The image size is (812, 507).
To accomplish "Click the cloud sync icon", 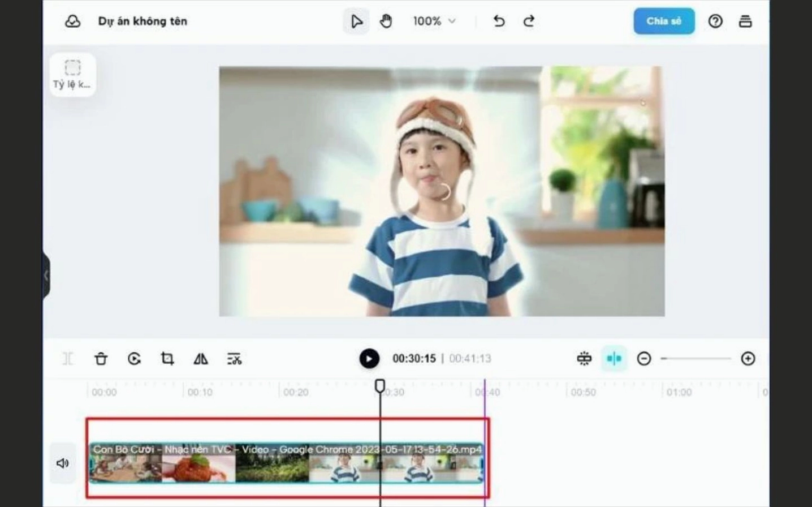I will [73, 21].
